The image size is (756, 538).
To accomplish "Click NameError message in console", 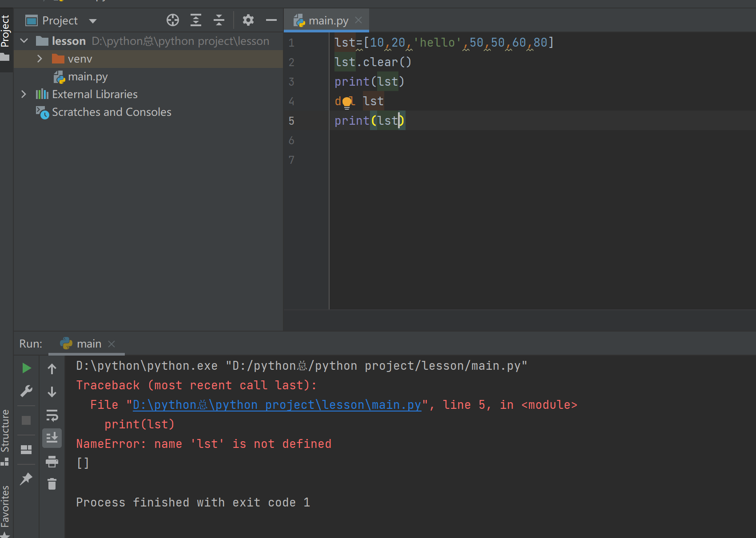I will [x=204, y=444].
